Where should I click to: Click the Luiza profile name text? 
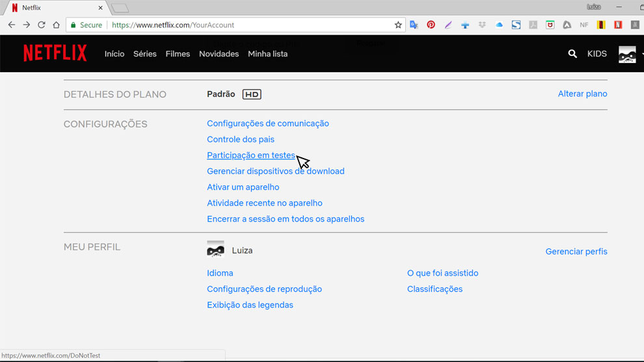(243, 250)
